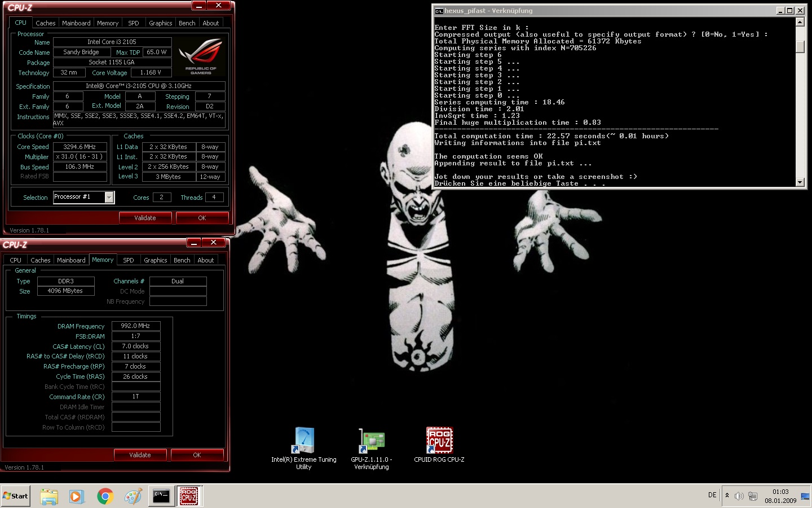Open GPU-Z 1.11.0 desktop shortcut
The height and width of the screenshot is (508, 812).
pos(372,448)
